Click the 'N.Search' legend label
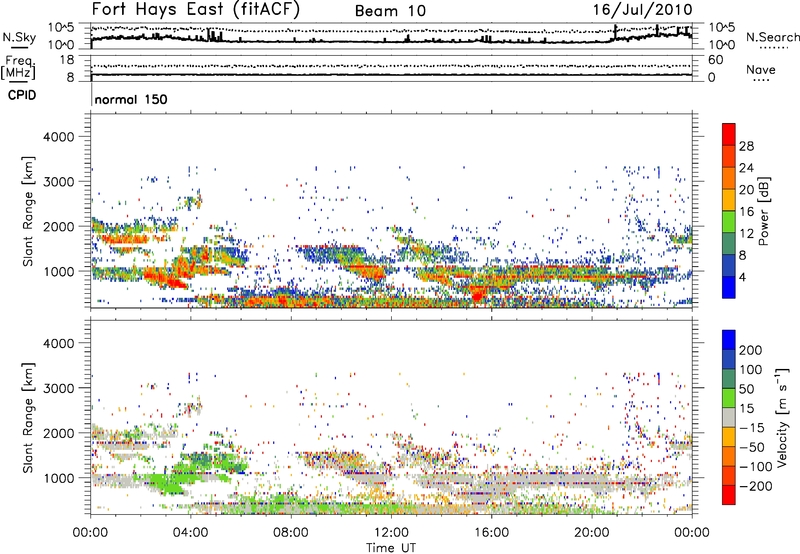 [x=773, y=37]
